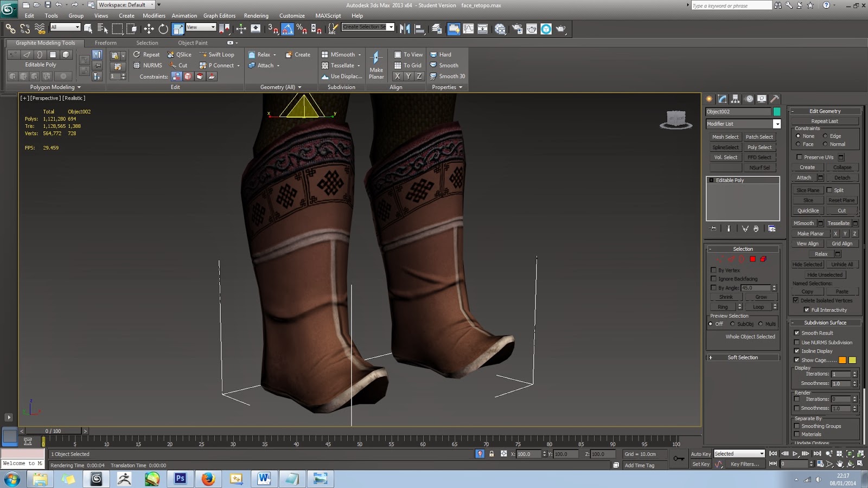Expand the Polygon Modeling ribbon panel
The width and height of the screenshot is (868, 488).
click(55, 87)
